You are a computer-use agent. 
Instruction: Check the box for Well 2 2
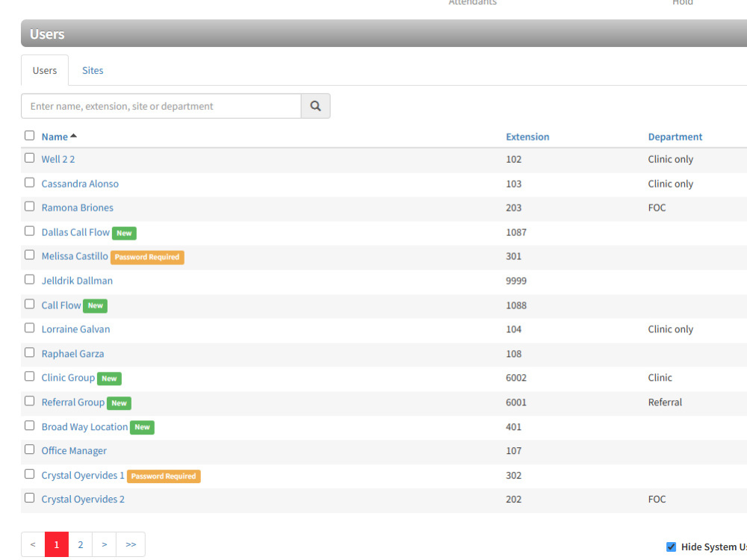pyautogui.click(x=30, y=158)
